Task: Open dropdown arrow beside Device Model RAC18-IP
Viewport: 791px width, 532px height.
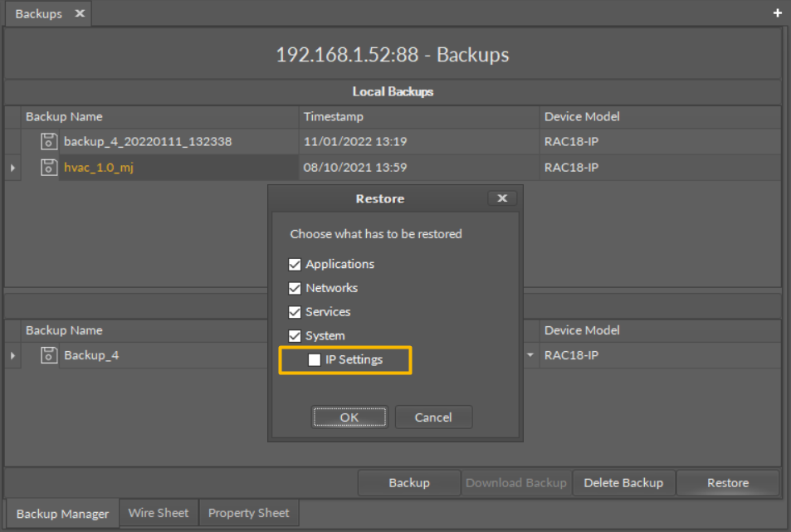Action: (x=530, y=355)
